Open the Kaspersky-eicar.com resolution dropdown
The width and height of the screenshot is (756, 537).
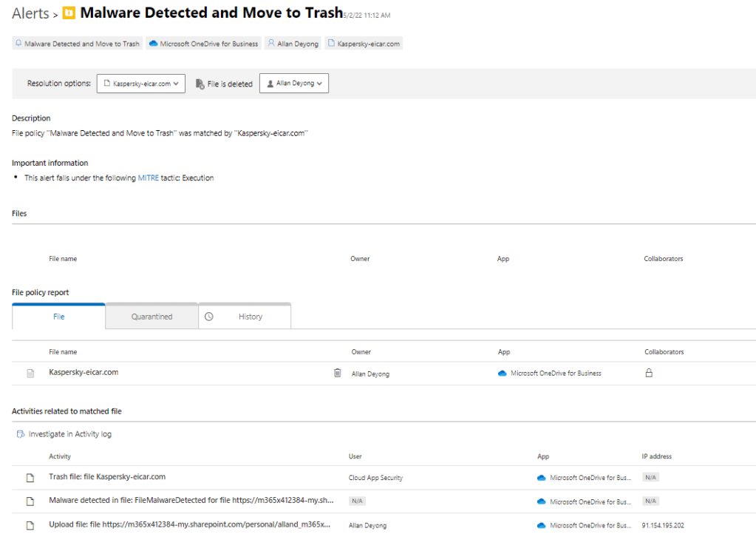140,84
